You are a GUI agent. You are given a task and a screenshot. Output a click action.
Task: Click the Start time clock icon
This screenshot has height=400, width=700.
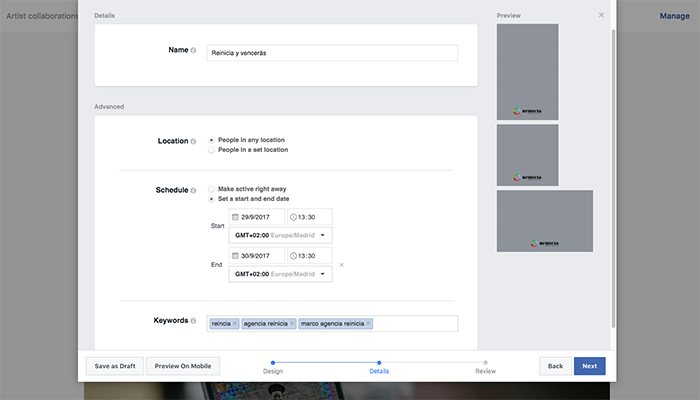[293, 217]
